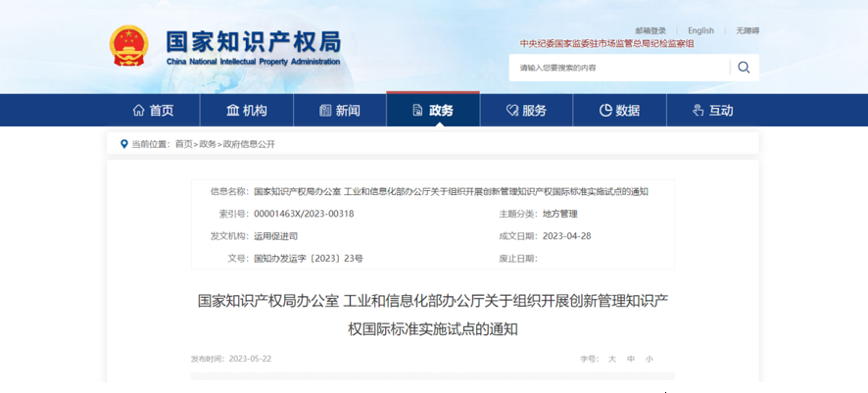
Task: Click the institution icon beside 机构
Action: (232, 110)
